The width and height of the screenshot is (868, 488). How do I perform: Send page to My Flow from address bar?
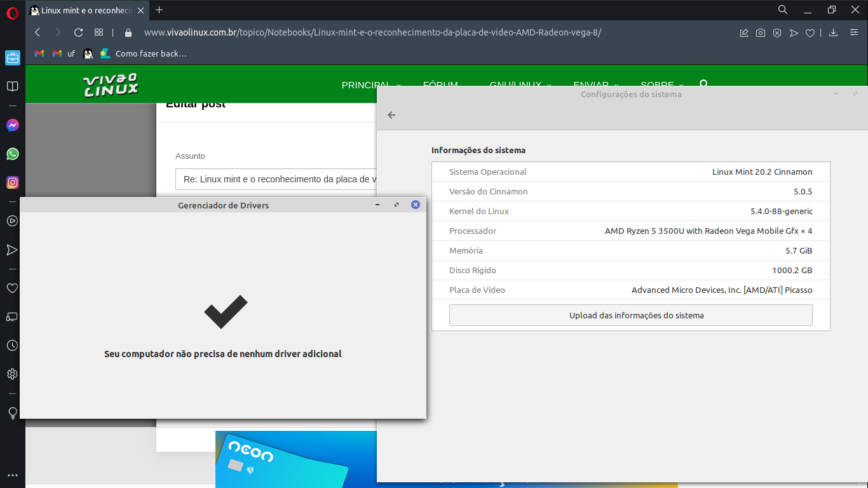point(794,33)
